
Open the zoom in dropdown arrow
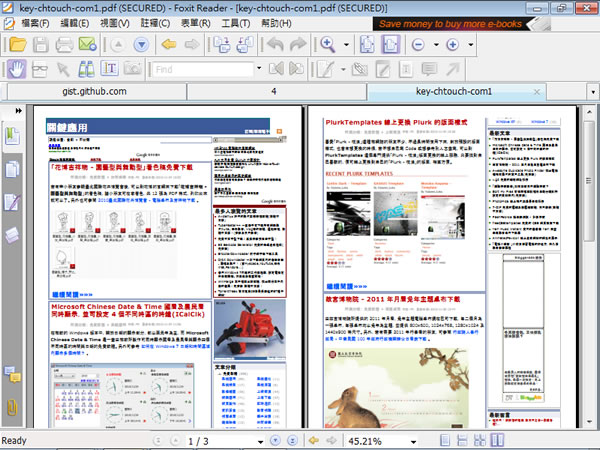point(471,45)
